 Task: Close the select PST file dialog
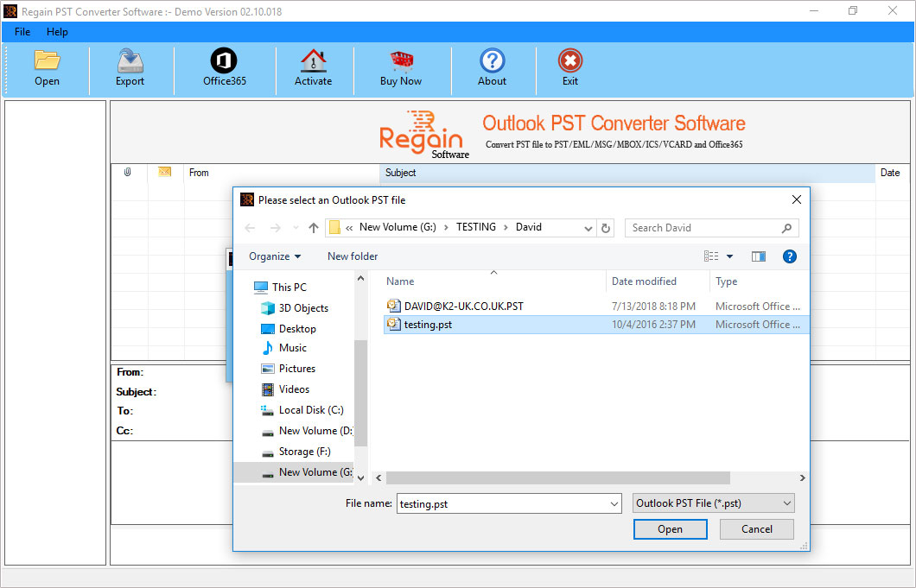pos(796,199)
